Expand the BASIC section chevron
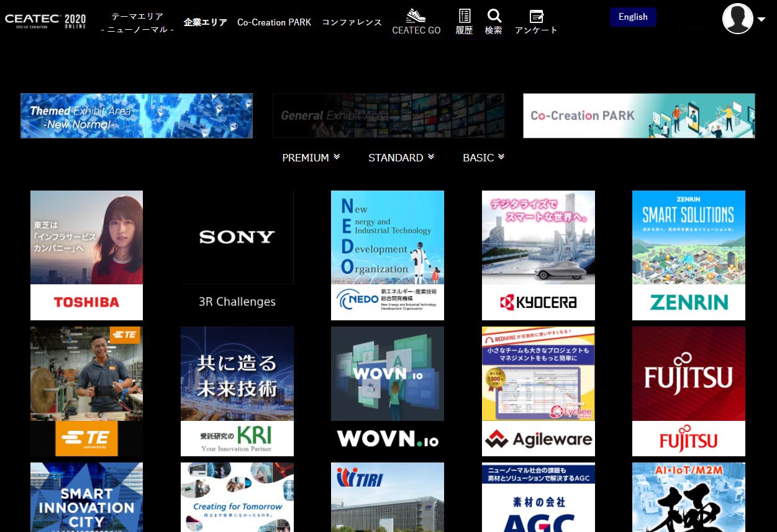Screen dimensions: 777x532 [501, 157]
